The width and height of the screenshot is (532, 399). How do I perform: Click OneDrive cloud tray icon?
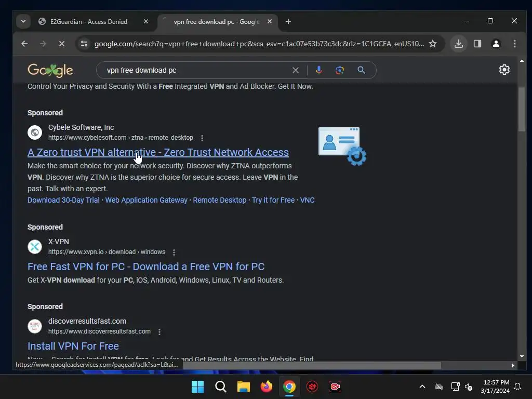point(439,387)
